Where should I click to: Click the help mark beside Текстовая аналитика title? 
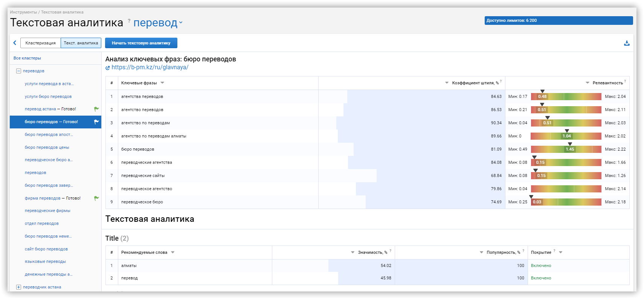(x=129, y=21)
